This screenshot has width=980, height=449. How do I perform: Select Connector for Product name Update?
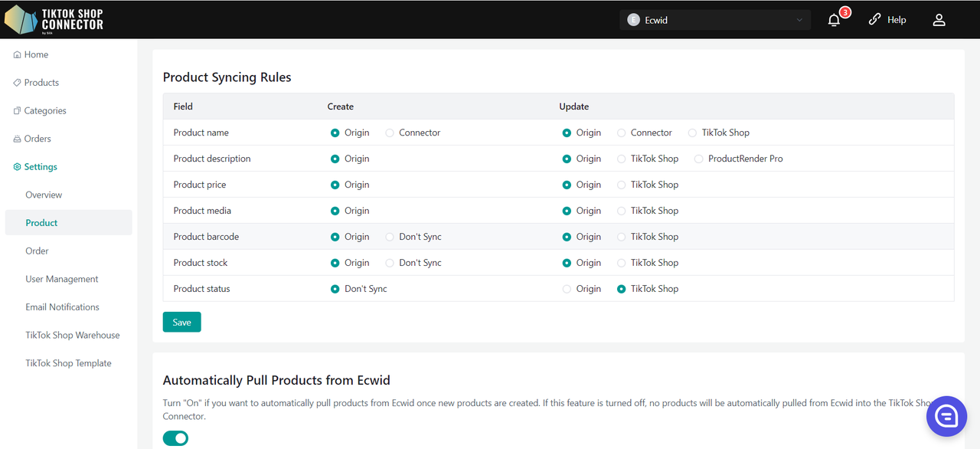(x=622, y=133)
